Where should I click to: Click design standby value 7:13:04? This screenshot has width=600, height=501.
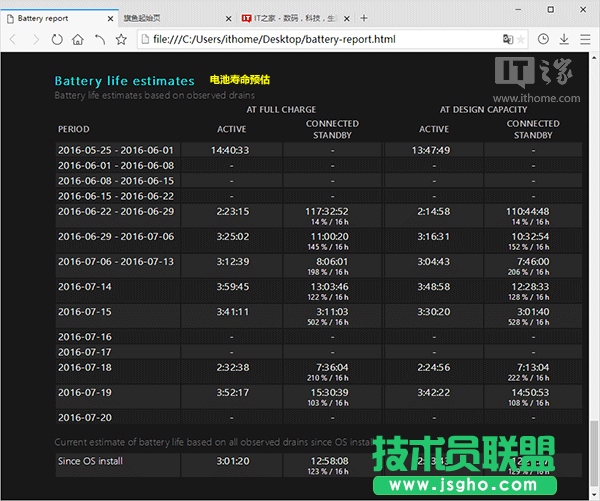click(533, 368)
